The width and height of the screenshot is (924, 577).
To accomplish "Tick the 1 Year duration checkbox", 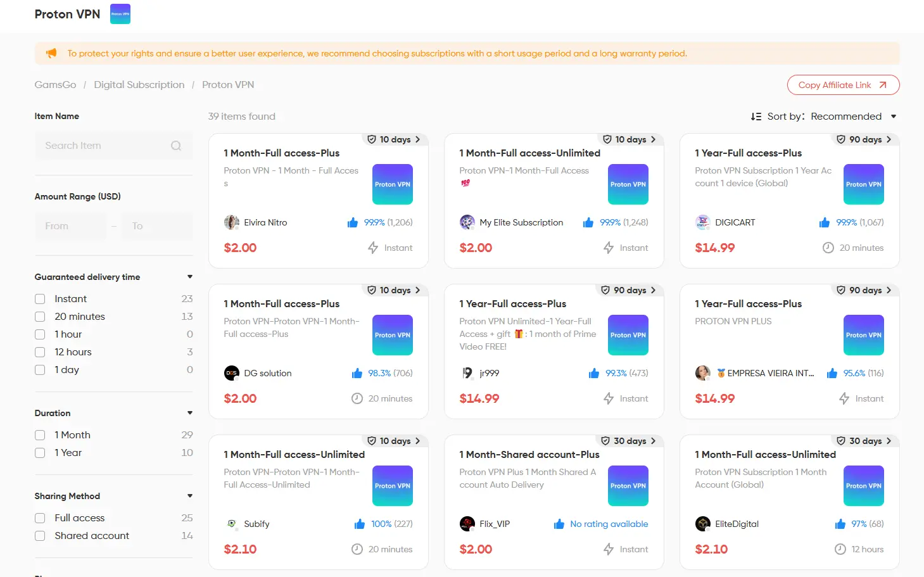I will coord(40,453).
